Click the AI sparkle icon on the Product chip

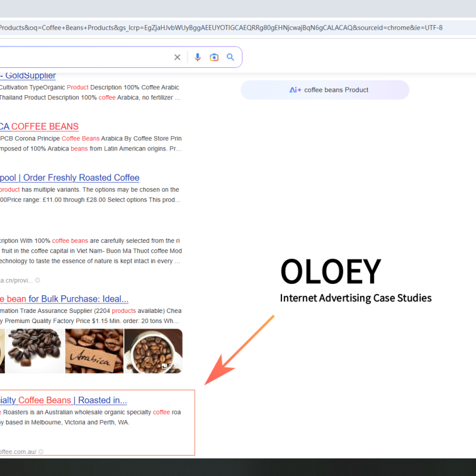click(x=296, y=90)
